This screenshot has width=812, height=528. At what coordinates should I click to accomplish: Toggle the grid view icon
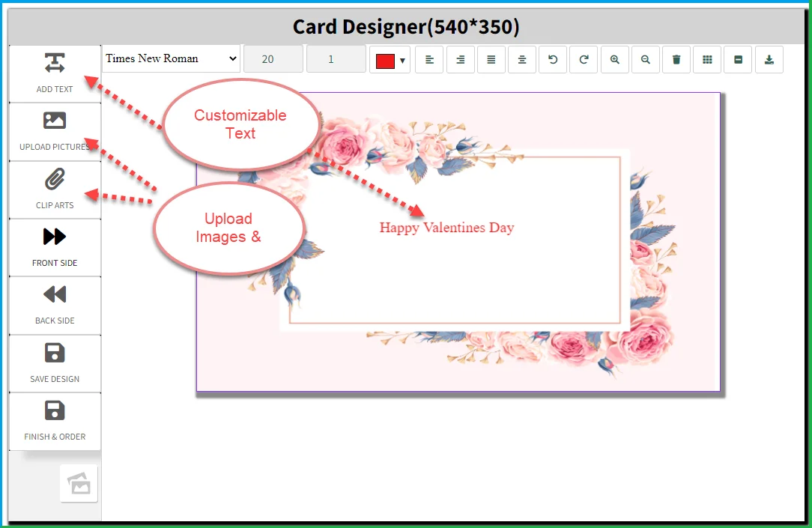[707, 59]
